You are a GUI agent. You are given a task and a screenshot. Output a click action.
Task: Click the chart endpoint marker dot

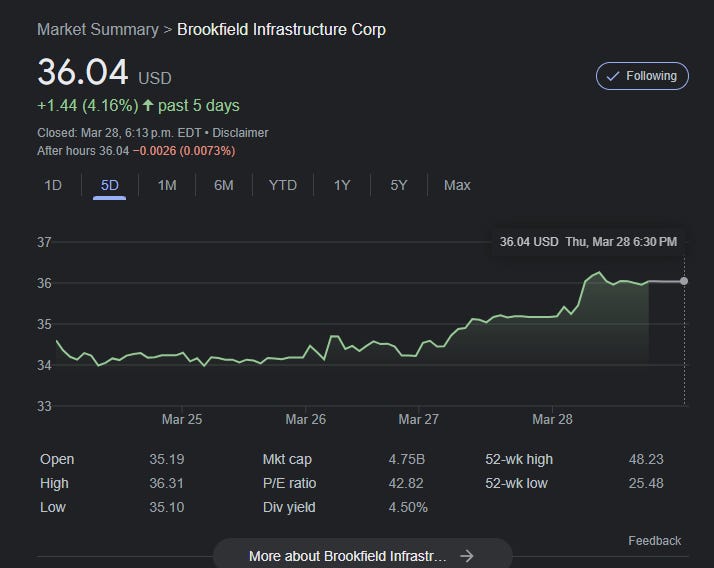[684, 281]
